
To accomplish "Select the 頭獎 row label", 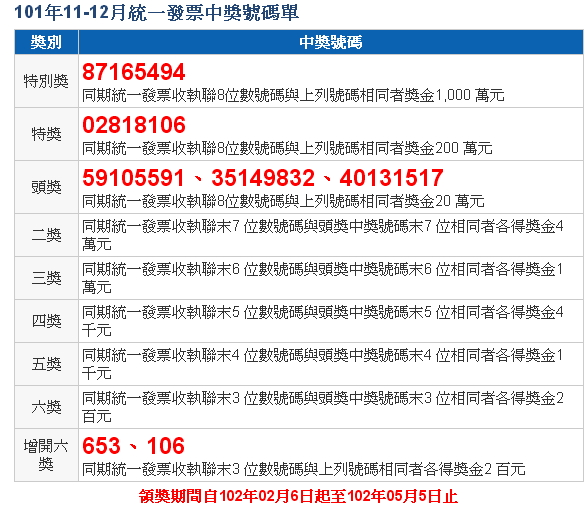I will pyautogui.click(x=46, y=187).
